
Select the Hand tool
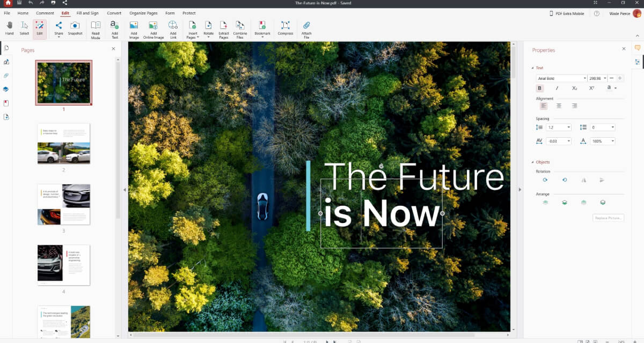tap(9, 28)
